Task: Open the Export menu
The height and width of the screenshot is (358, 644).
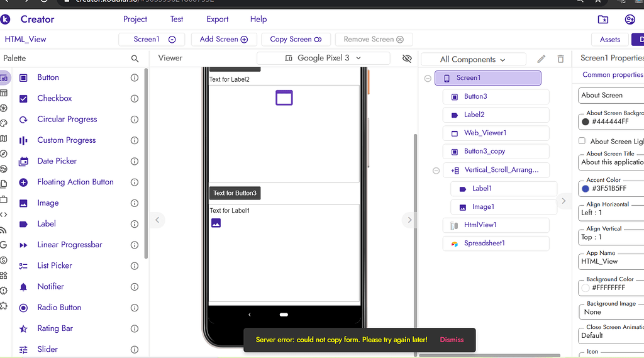Action: (x=218, y=20)
